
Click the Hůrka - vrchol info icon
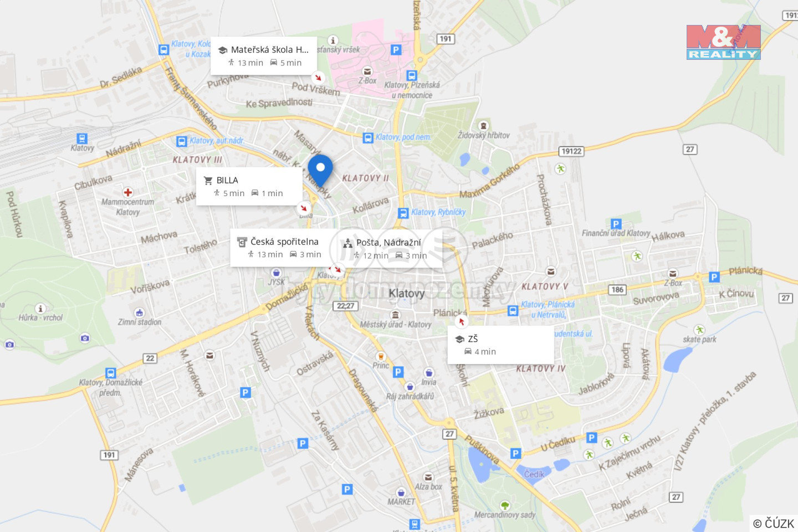tap(40, 308)
